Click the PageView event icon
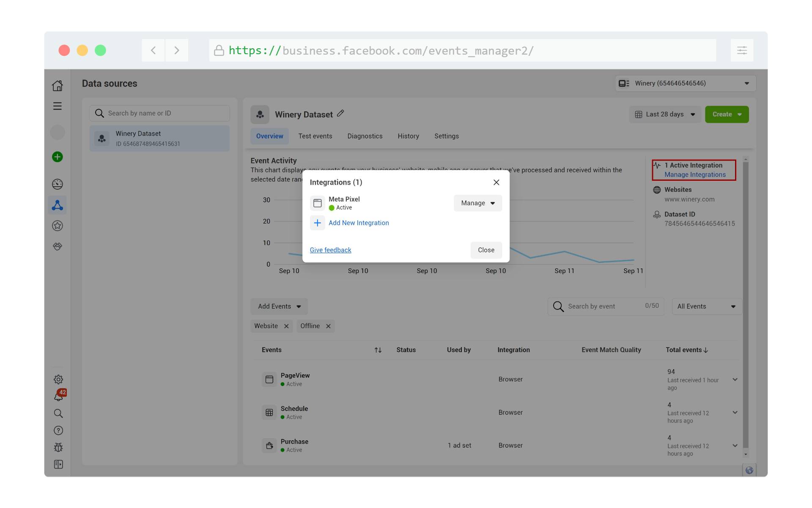The width and height of the screenshot is (812, 508). click(269, 379)
